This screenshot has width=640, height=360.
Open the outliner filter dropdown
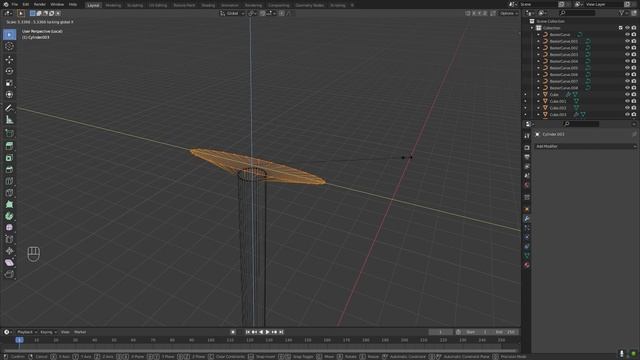click(x=623, y=13)
